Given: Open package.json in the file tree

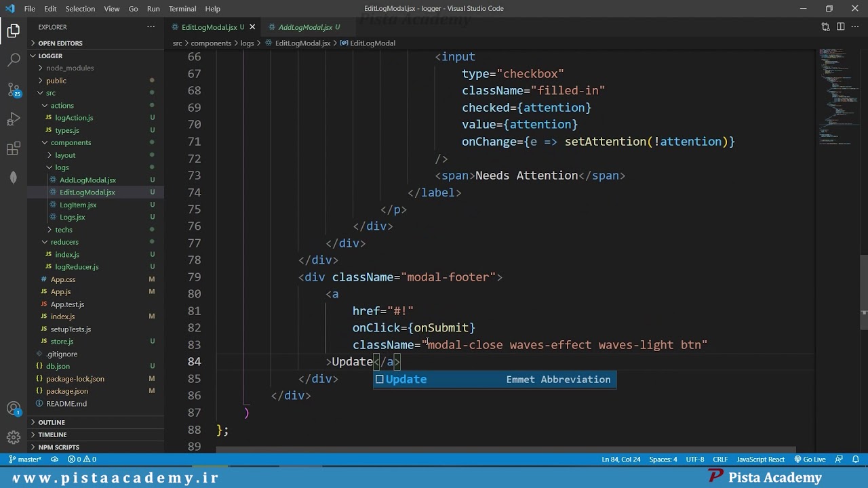Looking at the screenshot, I should [x=67, y=391].
